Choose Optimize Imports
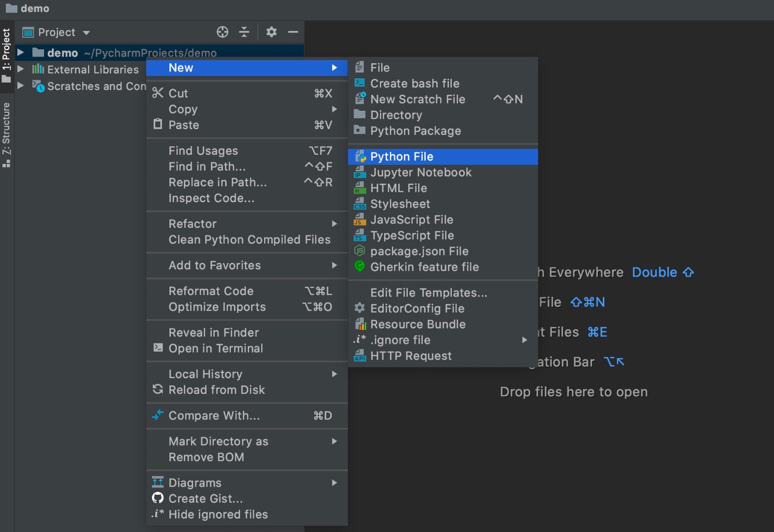The height and width of the screenshot is (532, 774). [247, 307]
